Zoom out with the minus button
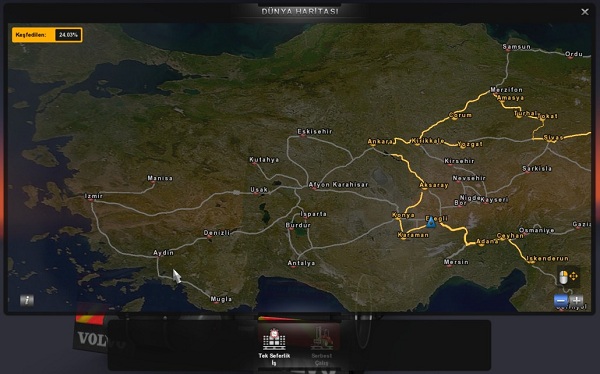600x374 pixels. tap(561, 301)
